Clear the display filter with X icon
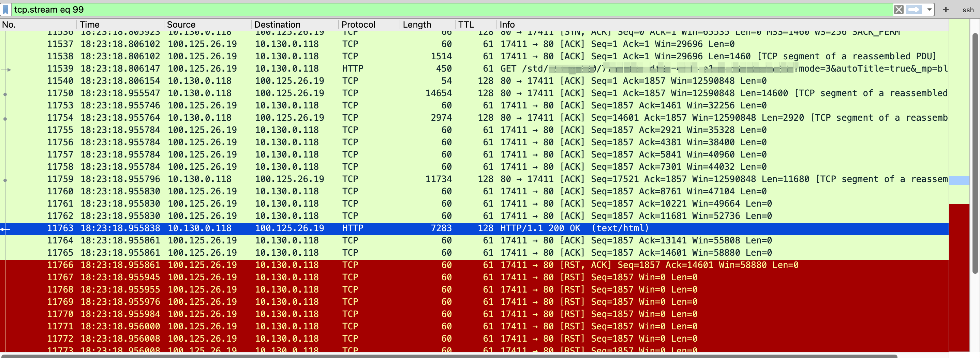Image resolution: width=980 pixels, height=358 pixels. click(x=898, y=10)
